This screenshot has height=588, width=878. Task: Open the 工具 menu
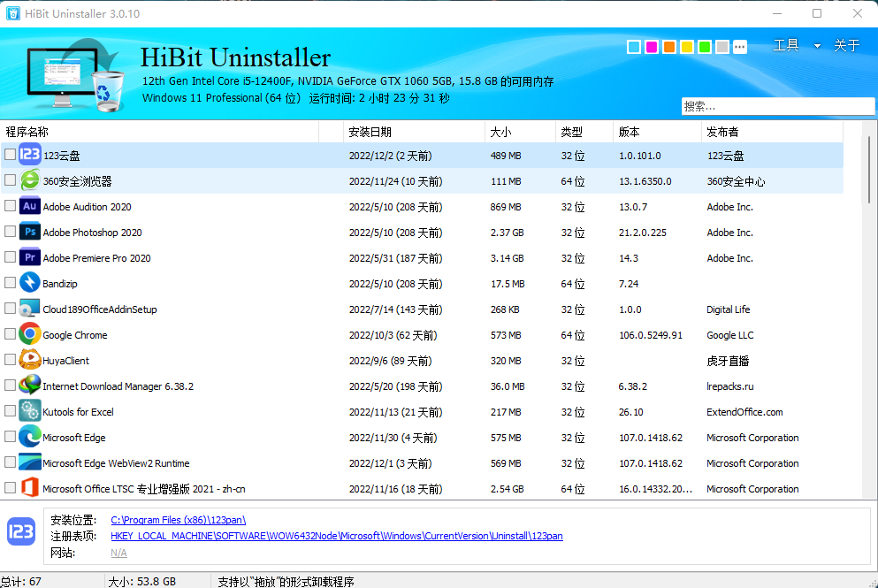click(x=785, y=44)
